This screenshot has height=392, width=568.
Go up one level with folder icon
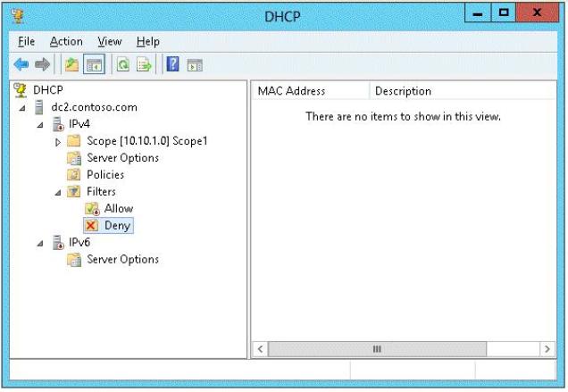(71, 64)
